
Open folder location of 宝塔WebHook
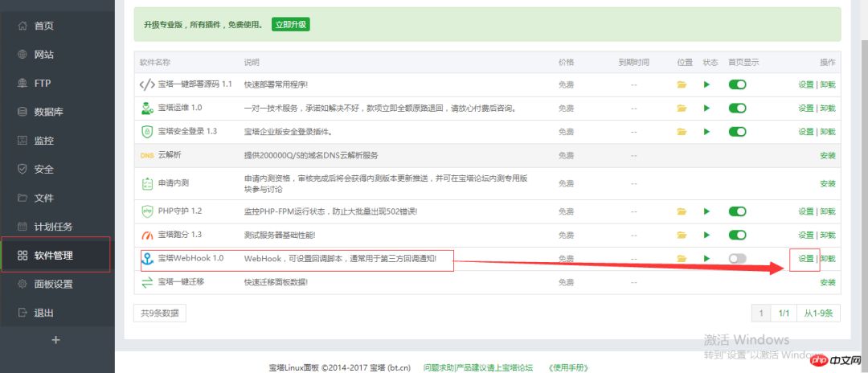tap(682, 258)
